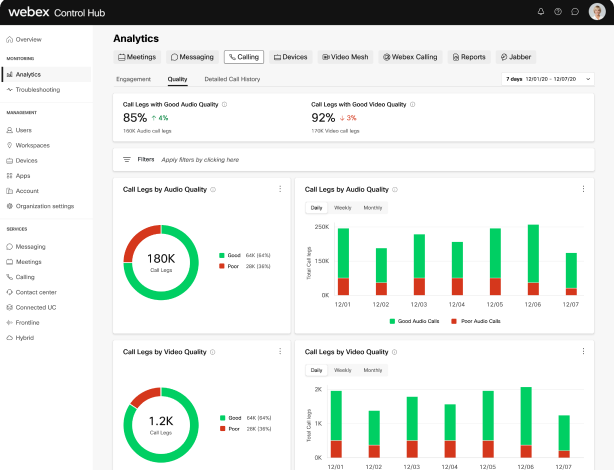
Task: Click Poor legend swatch on audio donut
Action: [x=222, y=266]
